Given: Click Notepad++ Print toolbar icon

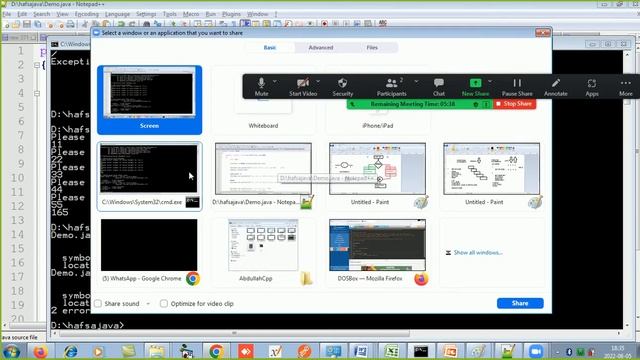Looking at the screenshot, I should 71,24.
